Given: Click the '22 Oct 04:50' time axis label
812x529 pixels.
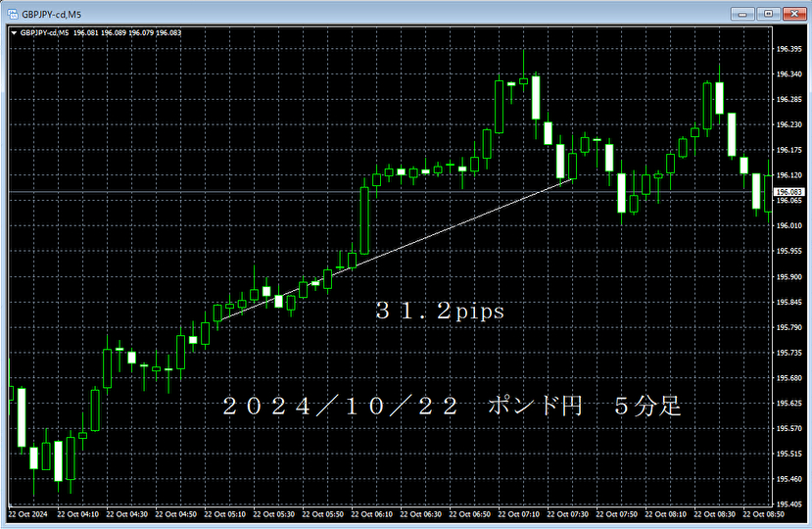Looking at the screenshot, I should point(175,514).
